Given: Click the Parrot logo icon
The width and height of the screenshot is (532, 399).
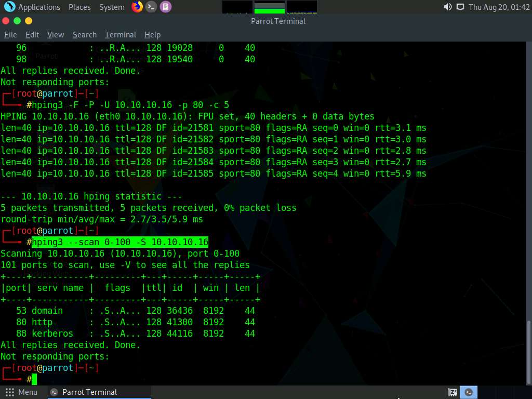Looking at the screenshot, I should tap(9, 7).
